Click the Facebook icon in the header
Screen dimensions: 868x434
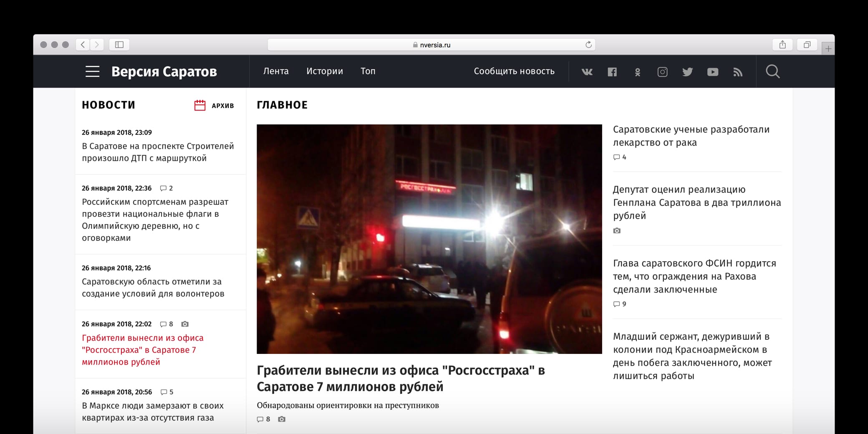click(612, 72)
